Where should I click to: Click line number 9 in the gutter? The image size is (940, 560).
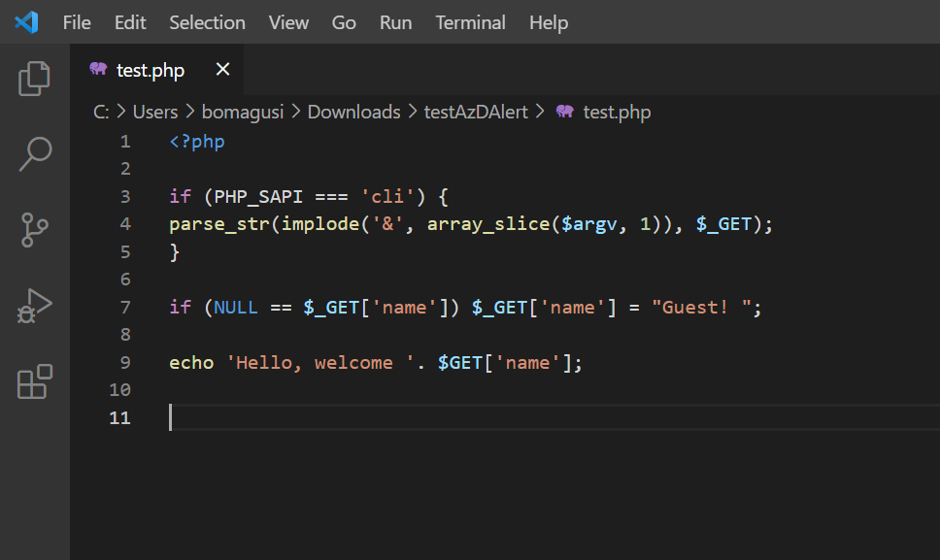pos(125,362)
